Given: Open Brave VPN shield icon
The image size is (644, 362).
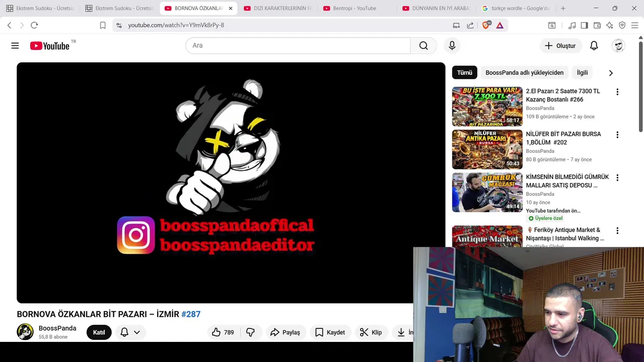Looking at the screenshot, I should pyautogui.click(x=622, y=25).
